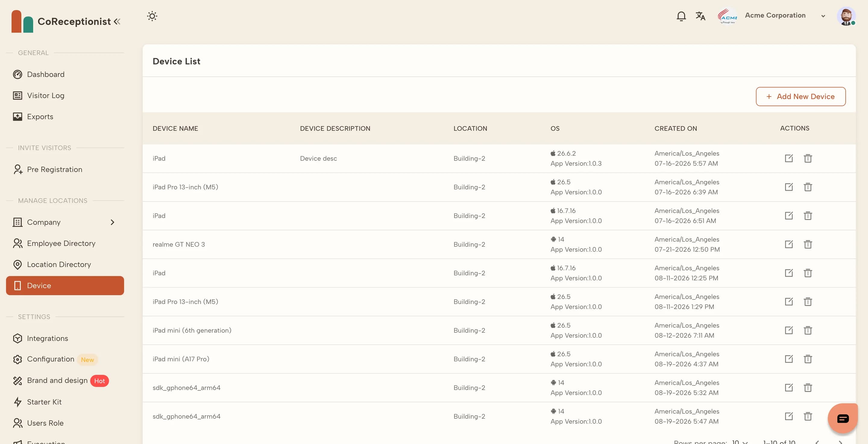Open Location Directory
This screenshot has width=868, height=444.
tap(65, 264)
